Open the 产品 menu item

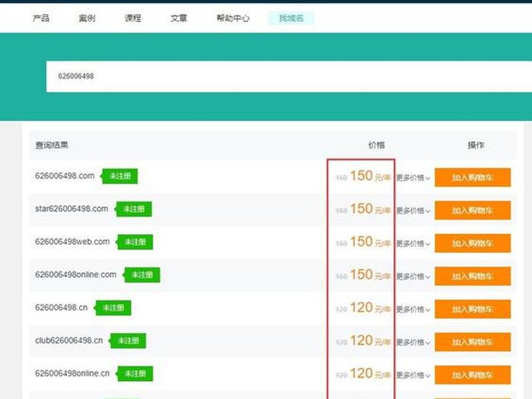pyautogui.click(x=41, y=18)
